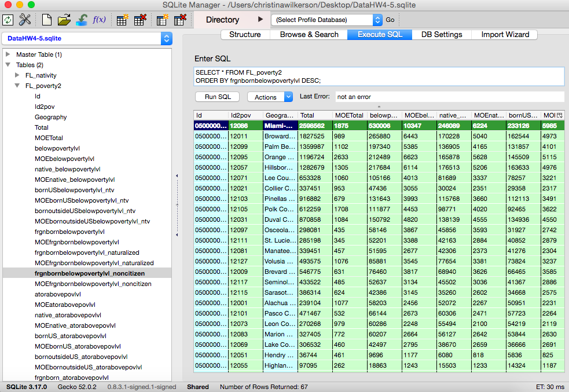Click the arrow beside Directory

pyautogui.click(x=260, y=19)
